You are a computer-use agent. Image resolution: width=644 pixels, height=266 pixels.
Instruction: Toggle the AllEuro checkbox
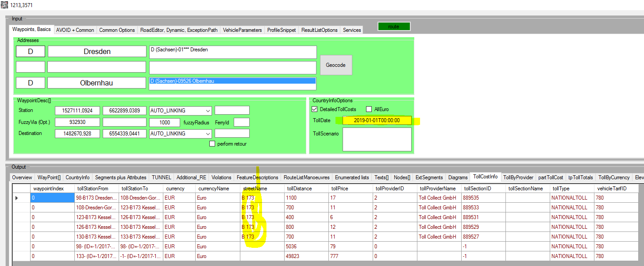coord(369,109)
